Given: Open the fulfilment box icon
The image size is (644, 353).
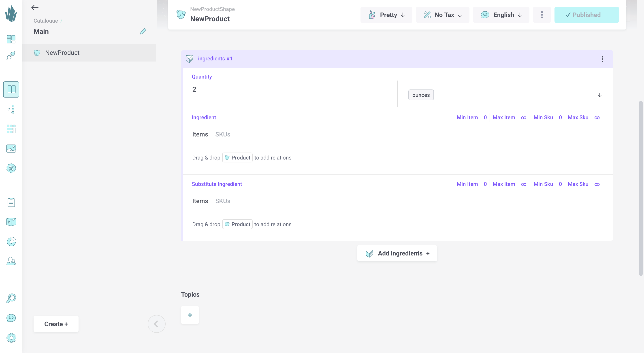Looking at the screenshot, I should (11, 222).
